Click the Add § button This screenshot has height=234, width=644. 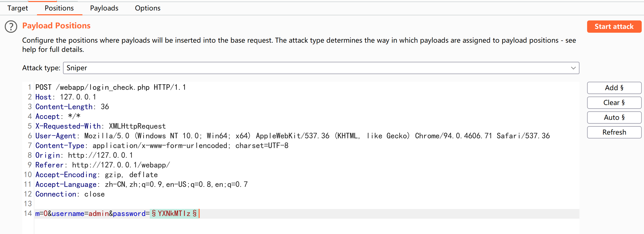tap(614, 88)
